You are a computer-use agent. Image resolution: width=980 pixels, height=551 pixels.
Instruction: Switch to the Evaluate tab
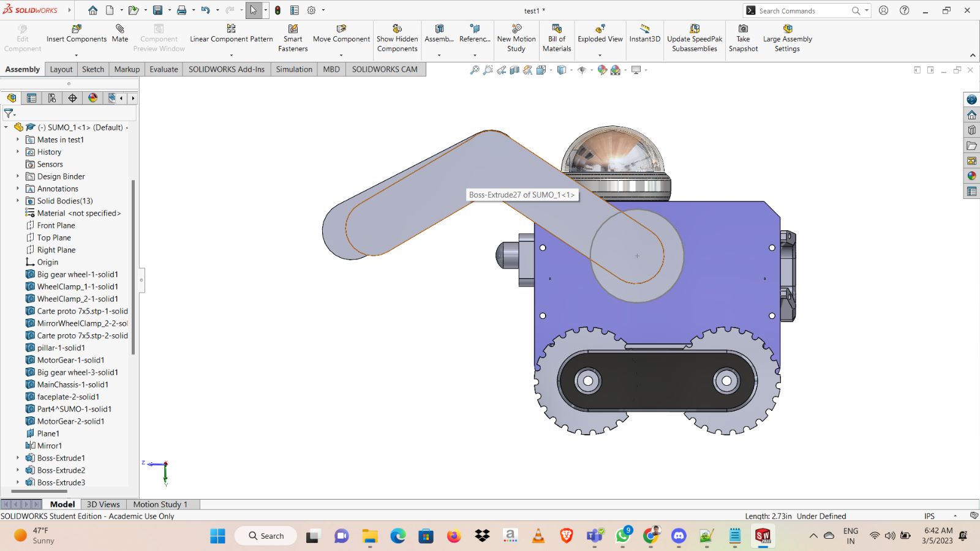click(164, 69)
